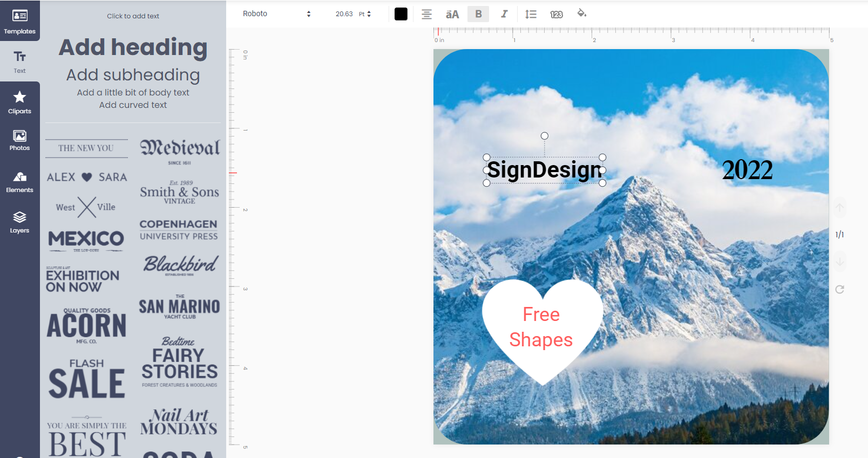
Task: Open the Elements sidebar section
Action: click(19, 182)
